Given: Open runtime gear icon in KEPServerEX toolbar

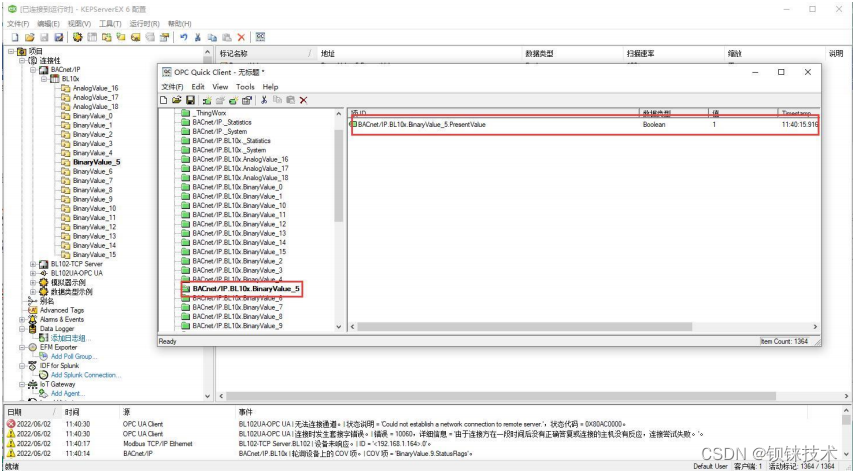Looking at the screenshot, I should point(78,37).
